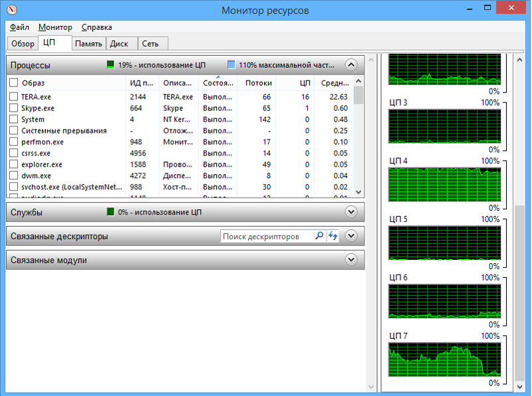Click the Resource Monitor title bar icon
This screenshot has height=396, width=532.
[x=11, y=11]
